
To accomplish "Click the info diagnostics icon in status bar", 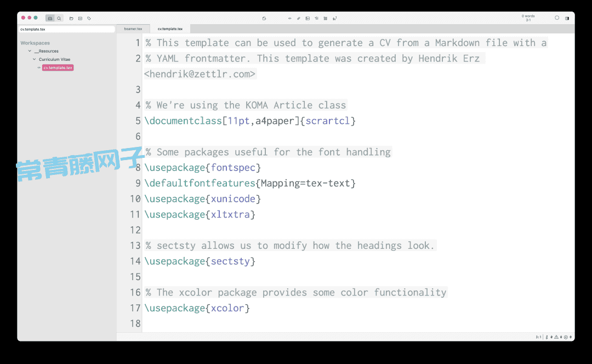I will (547, 337).
